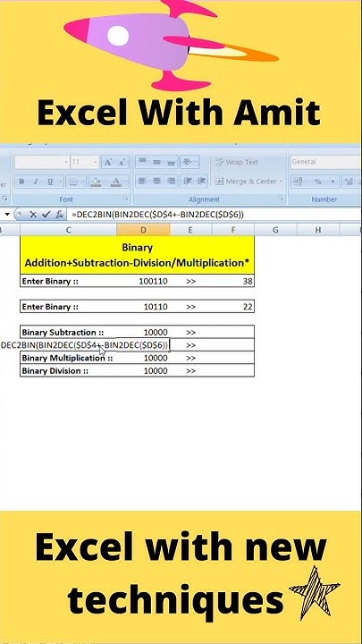
Task: Select 10000 result in Binary Subtraction row
Action: pos(143,332)
